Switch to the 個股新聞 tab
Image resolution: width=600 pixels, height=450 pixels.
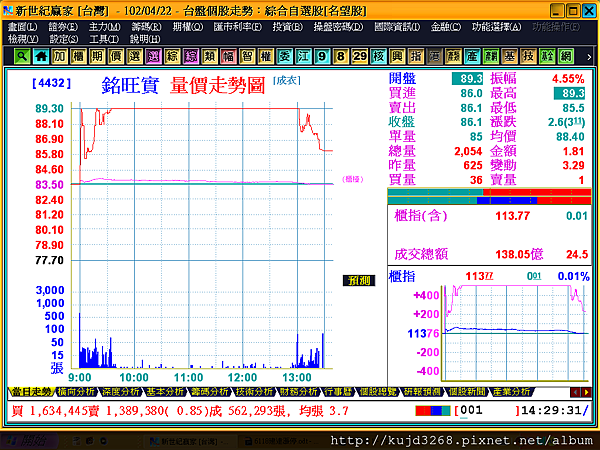[467, 392]
